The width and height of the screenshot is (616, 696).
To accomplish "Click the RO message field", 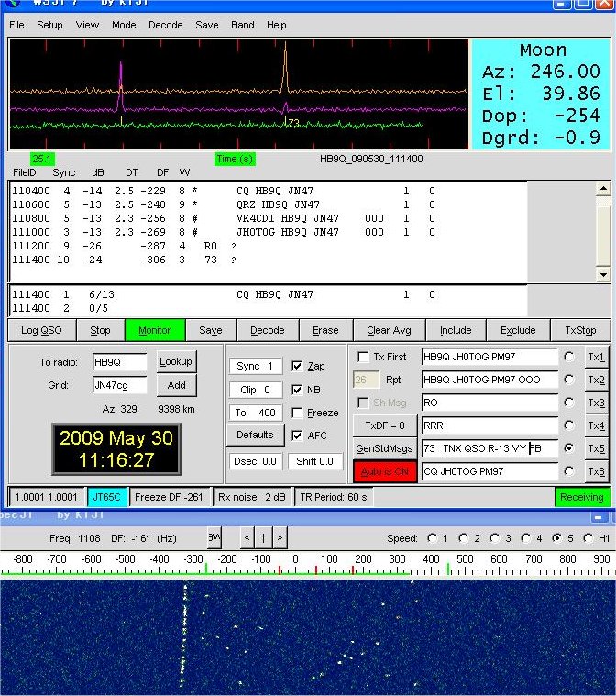I will 489,403.
